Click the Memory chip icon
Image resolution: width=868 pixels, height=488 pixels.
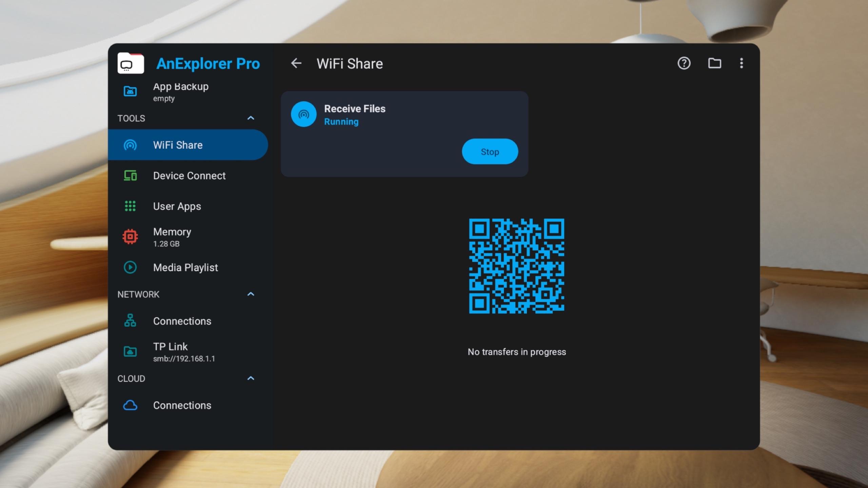pos(130,237)
